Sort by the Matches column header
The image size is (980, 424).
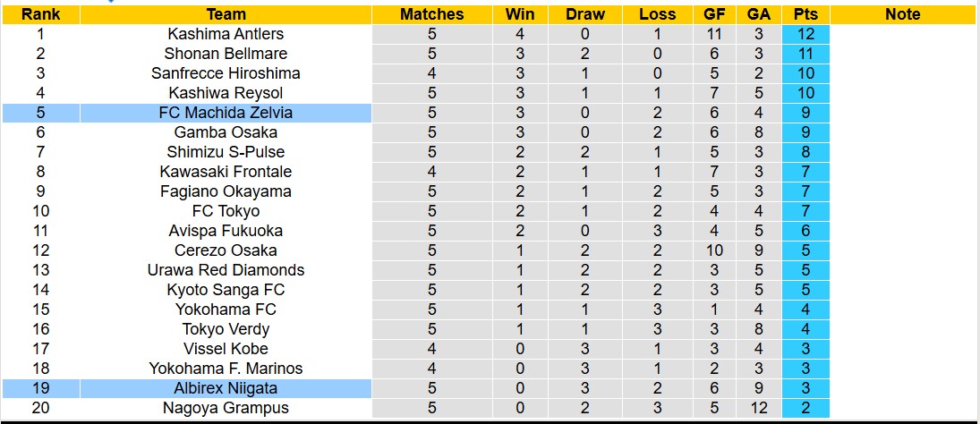point(431,14)
